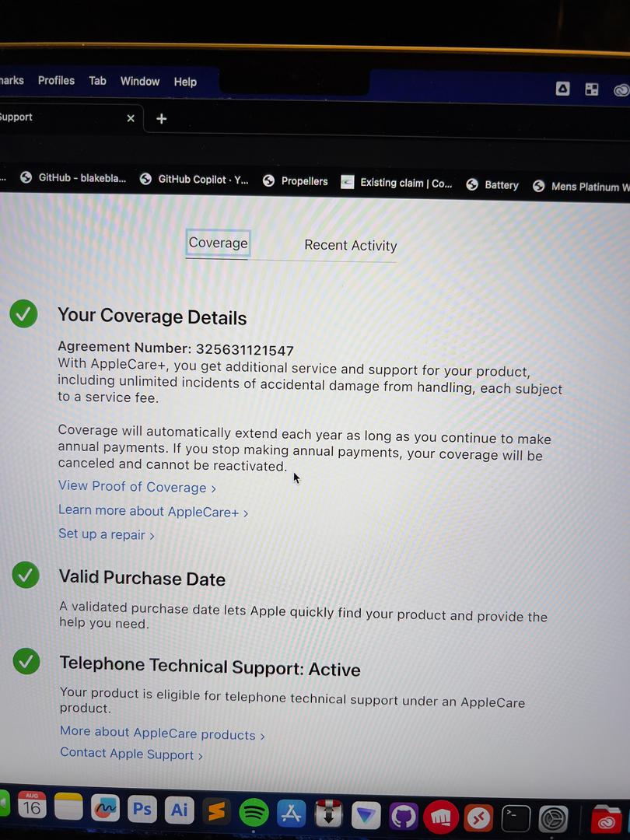Viewport: 630px width, 840px height.
Task: Click green checkmark beside Valid Purchase Date
Action: [26, 575]
